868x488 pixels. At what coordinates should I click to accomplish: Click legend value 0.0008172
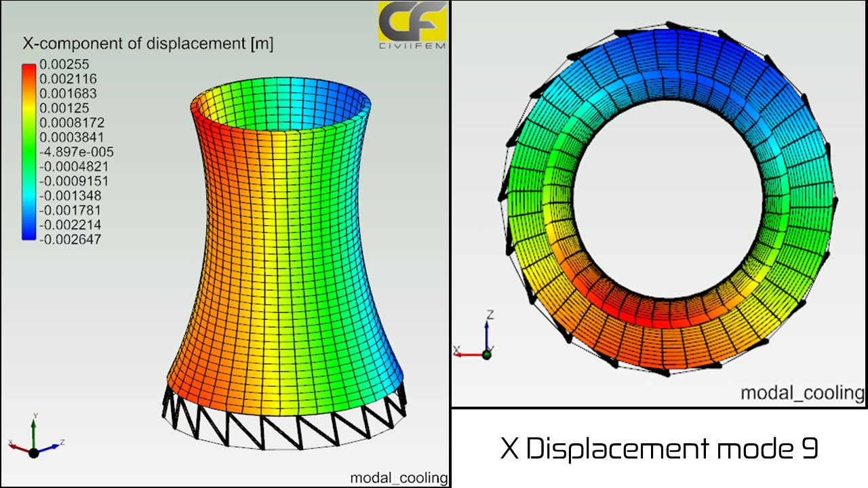[71, 123]
